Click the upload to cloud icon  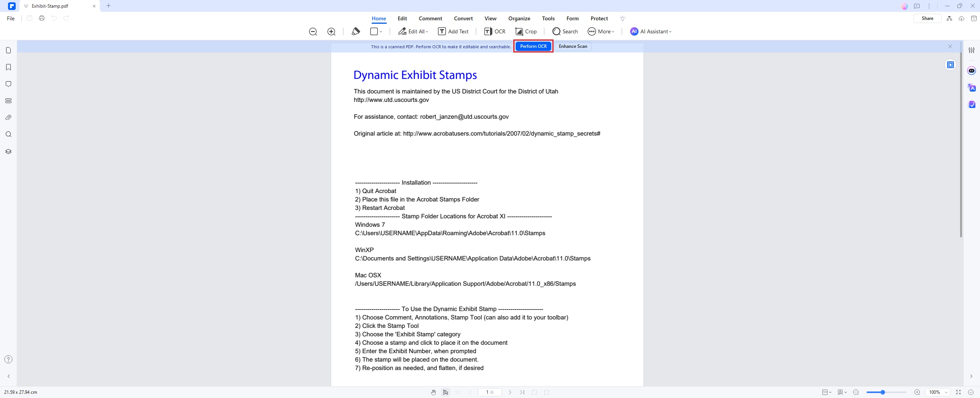tap(961, 18)
